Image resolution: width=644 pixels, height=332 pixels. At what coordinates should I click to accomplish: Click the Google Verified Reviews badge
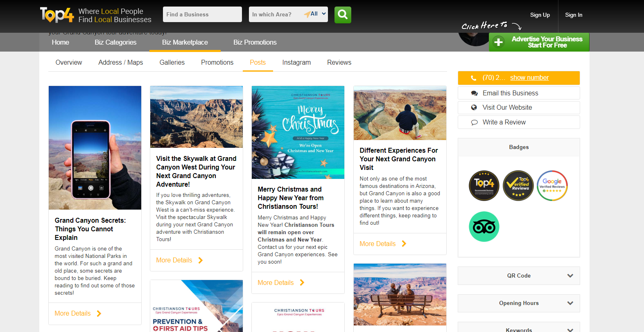tap(552, 185)
